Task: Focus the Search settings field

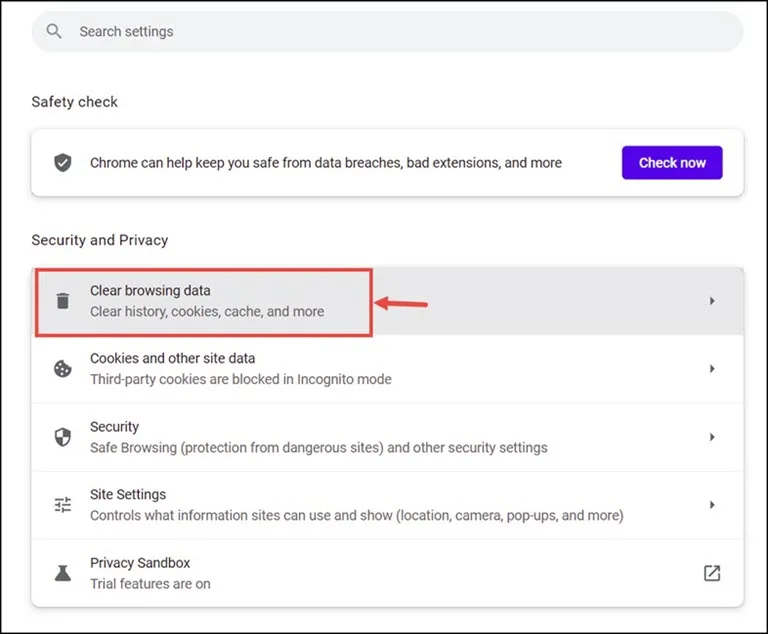Action: click(x=387, y=31)
